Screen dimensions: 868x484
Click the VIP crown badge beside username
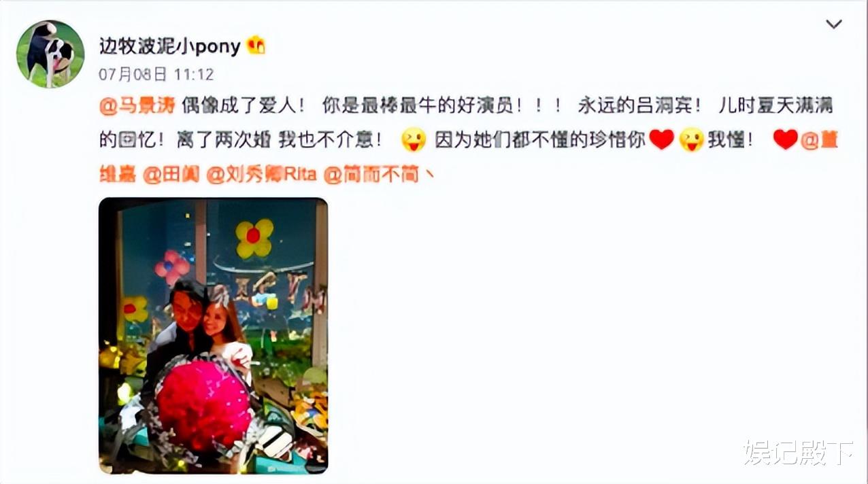(256, 46)
